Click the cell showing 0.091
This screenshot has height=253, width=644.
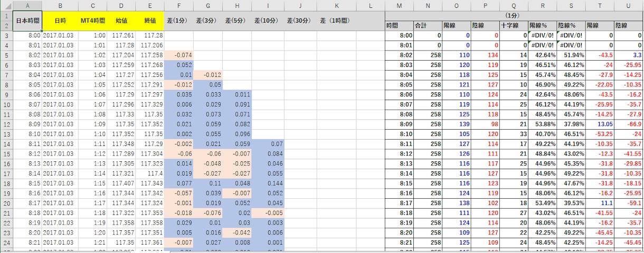(x=237, y=104)
